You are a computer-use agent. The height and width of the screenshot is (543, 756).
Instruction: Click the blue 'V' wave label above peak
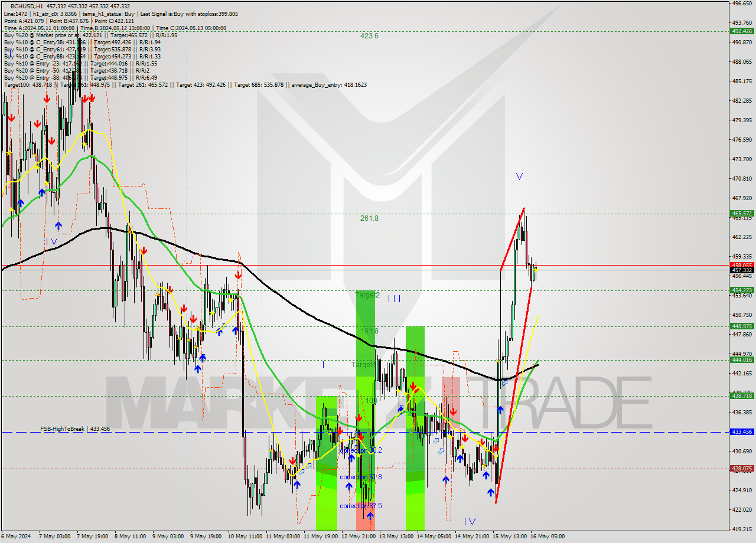(519, 176)
